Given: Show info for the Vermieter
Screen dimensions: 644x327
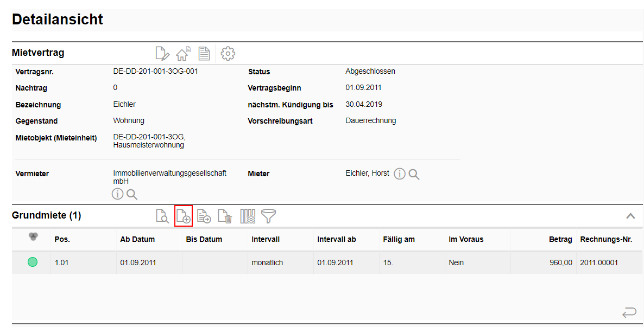Looking at the screenshot, I should click(117, 194).
